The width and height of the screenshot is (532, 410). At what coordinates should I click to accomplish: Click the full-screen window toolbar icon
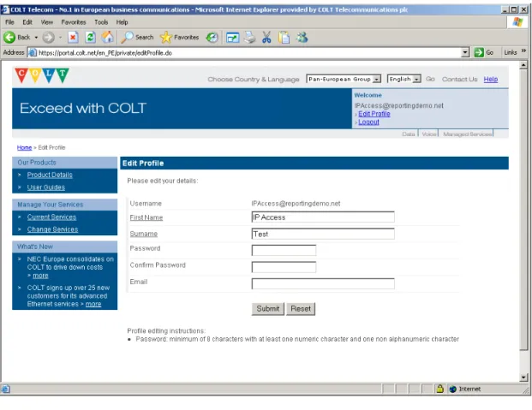pos(233,38)
